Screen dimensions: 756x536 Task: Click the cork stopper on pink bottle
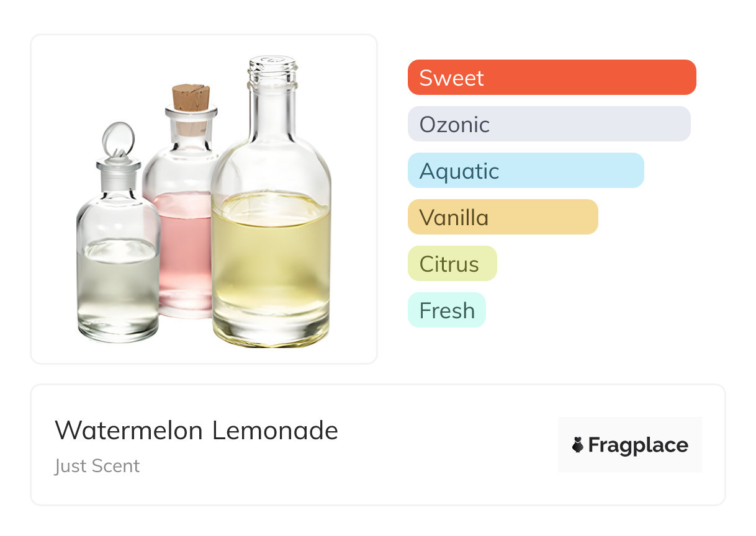[x=191, y=98]
